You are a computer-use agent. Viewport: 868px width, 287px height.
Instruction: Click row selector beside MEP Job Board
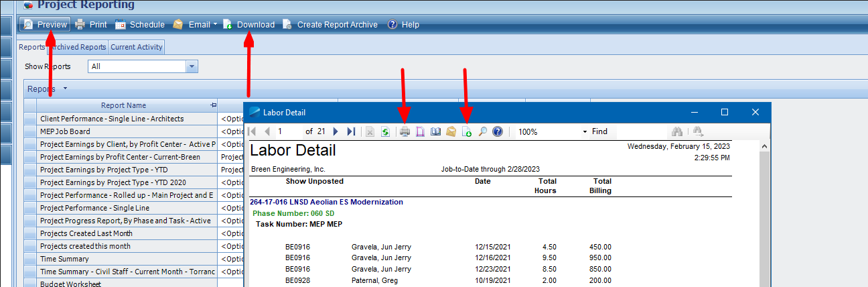30,131
